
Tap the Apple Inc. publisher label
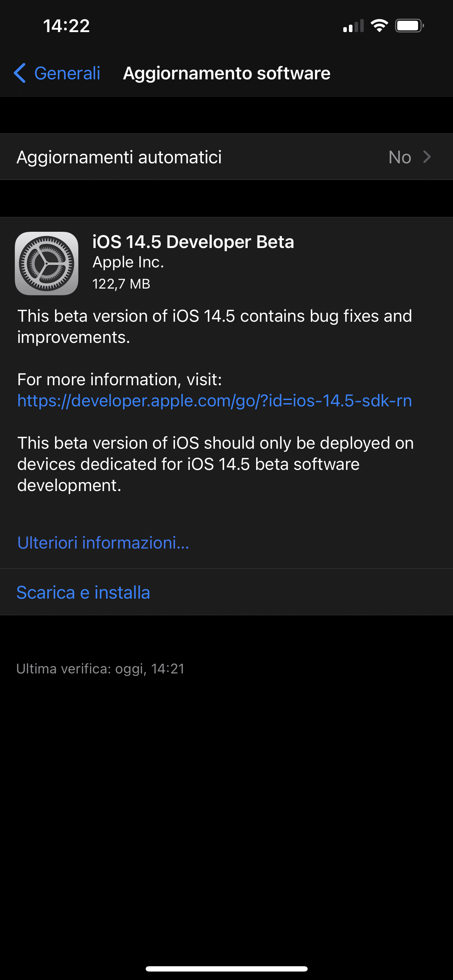pos(128,262)
